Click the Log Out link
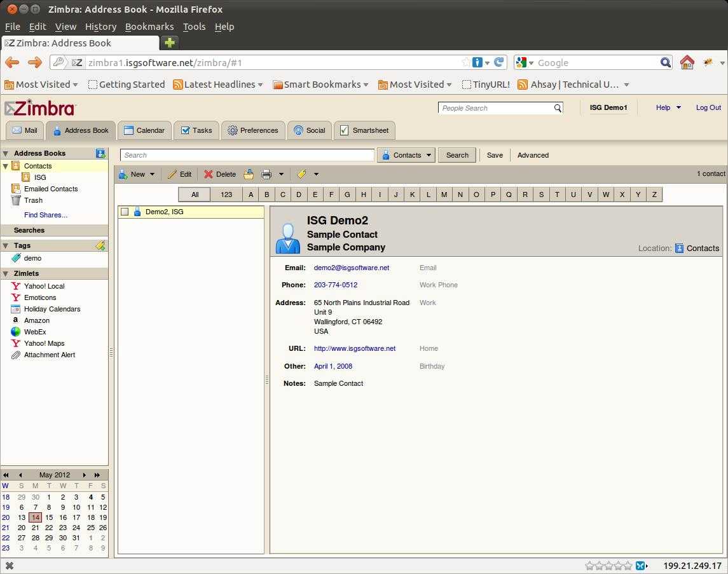The width and height of the screenshot is (728, 574). [x=708, y=107]
